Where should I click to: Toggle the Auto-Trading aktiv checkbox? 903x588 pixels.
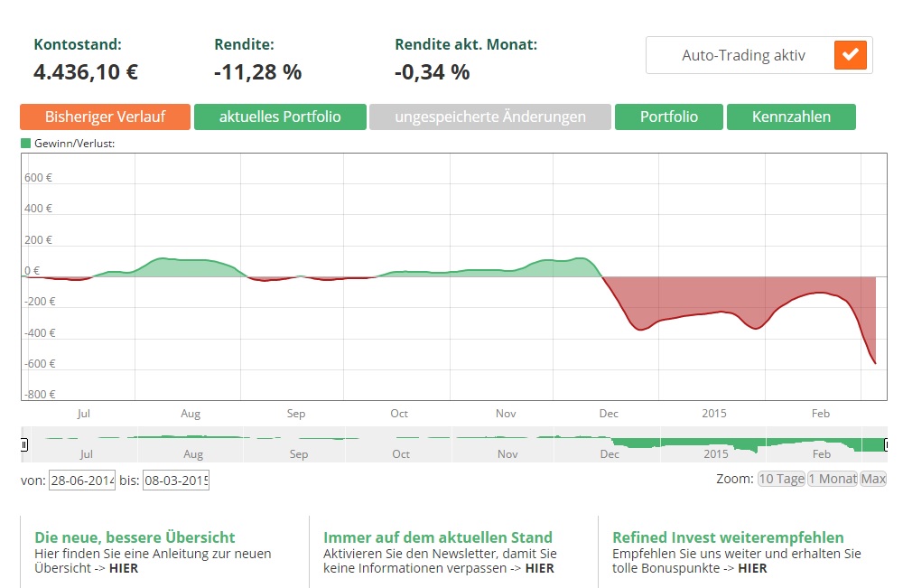[x=851, y=55]
